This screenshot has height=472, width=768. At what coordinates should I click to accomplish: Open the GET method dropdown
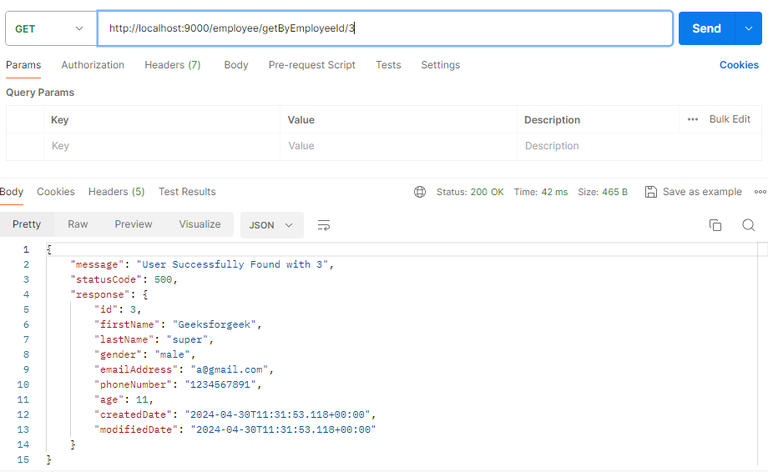[x=49, y=29]
